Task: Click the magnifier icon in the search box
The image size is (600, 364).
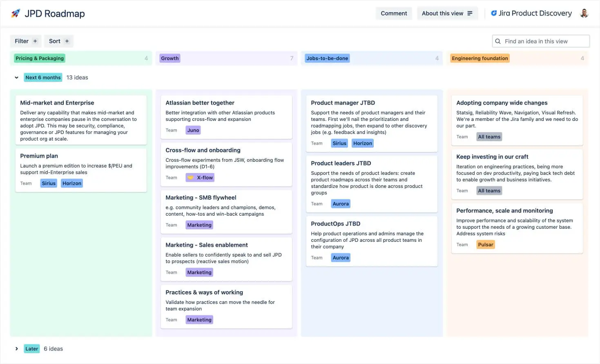Action: tap(498, 41)
